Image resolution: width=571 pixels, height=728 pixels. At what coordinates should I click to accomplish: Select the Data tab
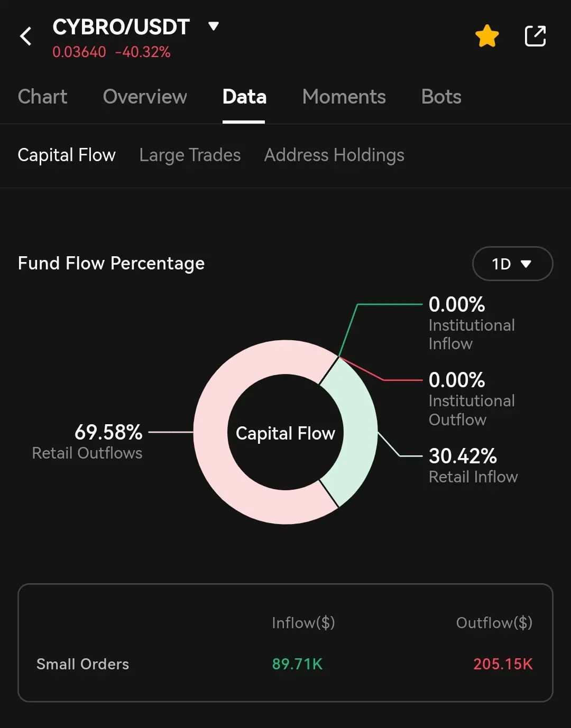coord(244,97)
